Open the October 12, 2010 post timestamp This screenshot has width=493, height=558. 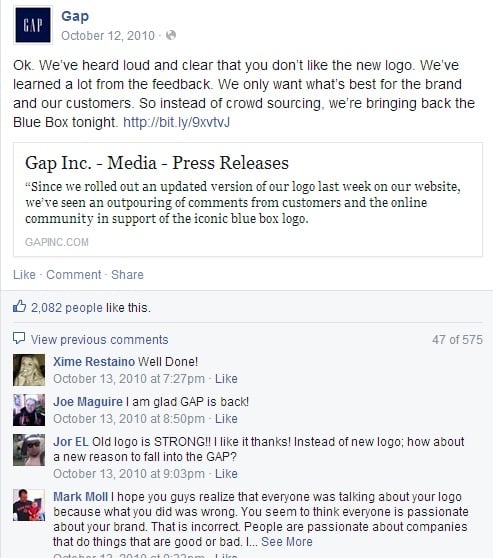pos(108,36)
